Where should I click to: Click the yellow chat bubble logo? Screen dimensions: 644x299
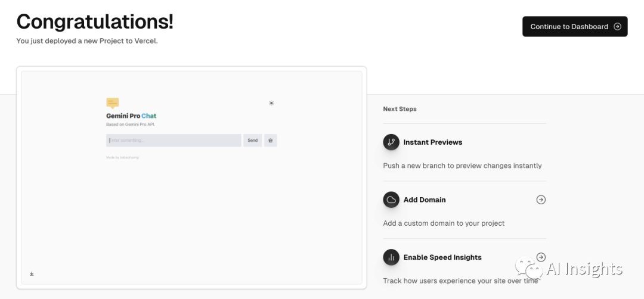112,103
